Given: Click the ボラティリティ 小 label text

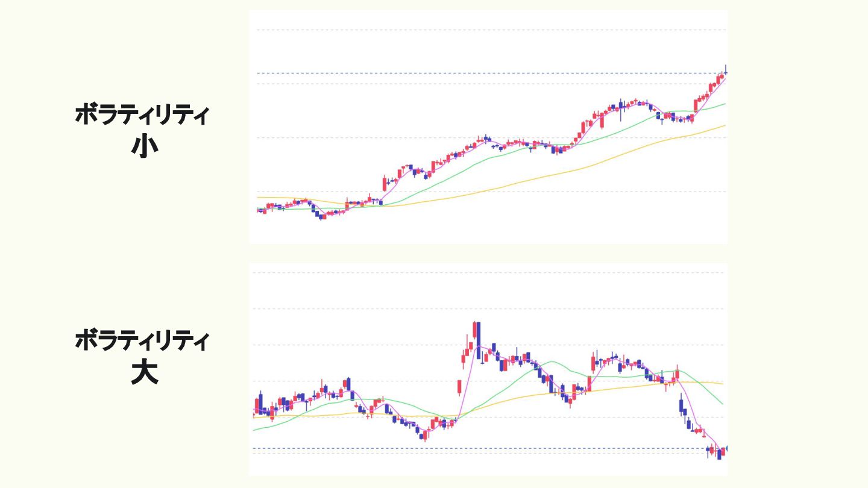Looking at the screenshot, I should click(141, 114).
